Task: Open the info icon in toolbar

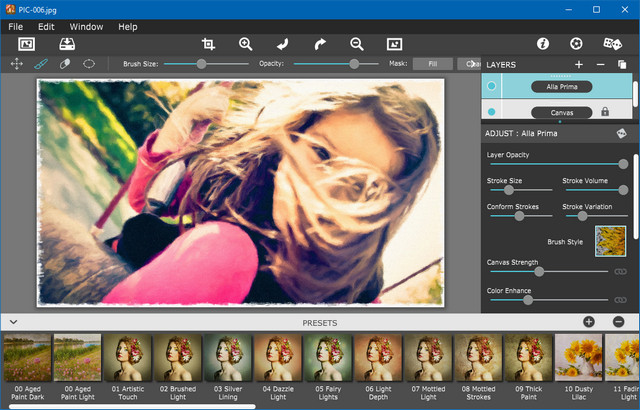Action: (x=543, y=44)
